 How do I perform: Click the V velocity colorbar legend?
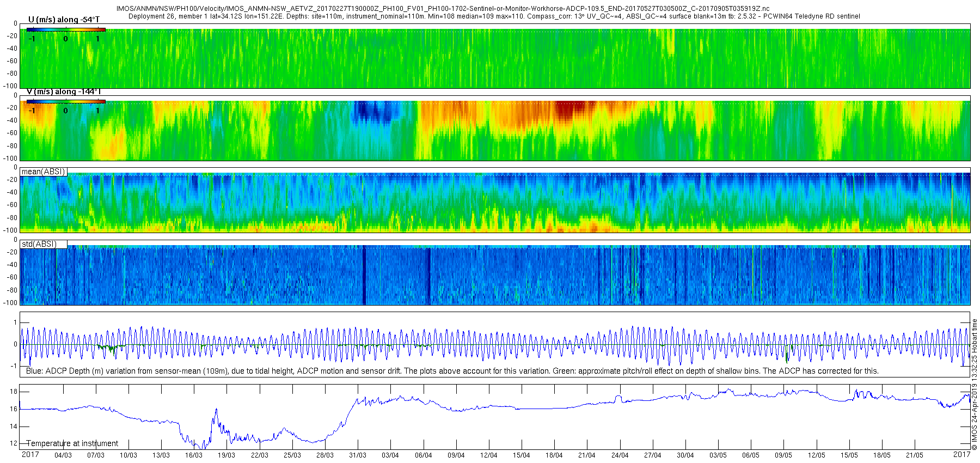pyautogui.click(x=66, y=101)
